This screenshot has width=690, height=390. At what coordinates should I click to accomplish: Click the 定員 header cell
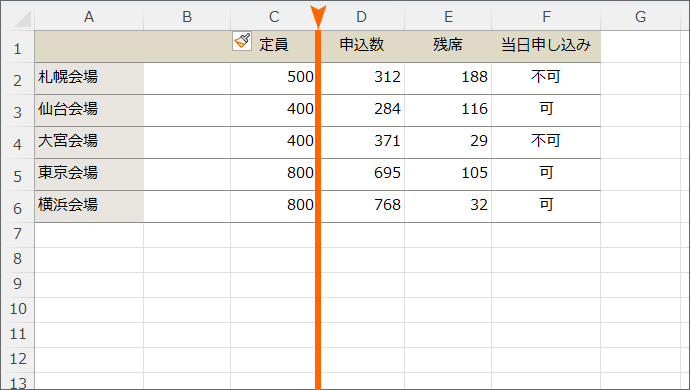[x=274, y=47]
